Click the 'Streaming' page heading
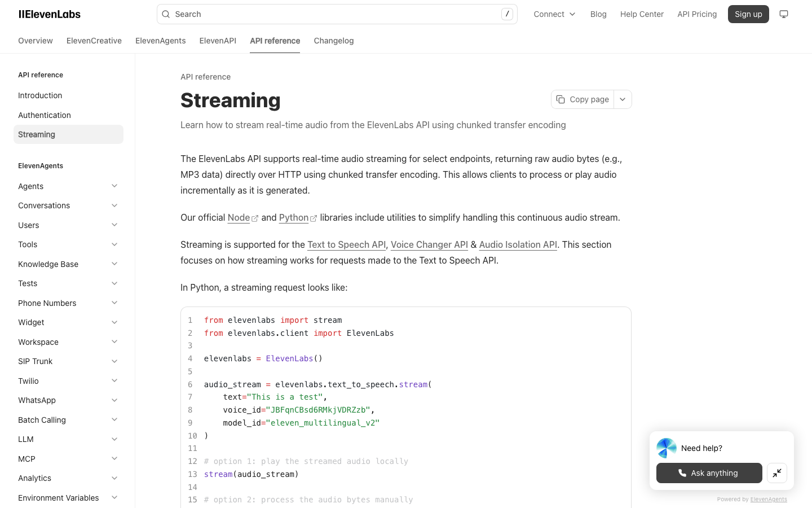The image size is (812, 508). (x=231, y=100)
